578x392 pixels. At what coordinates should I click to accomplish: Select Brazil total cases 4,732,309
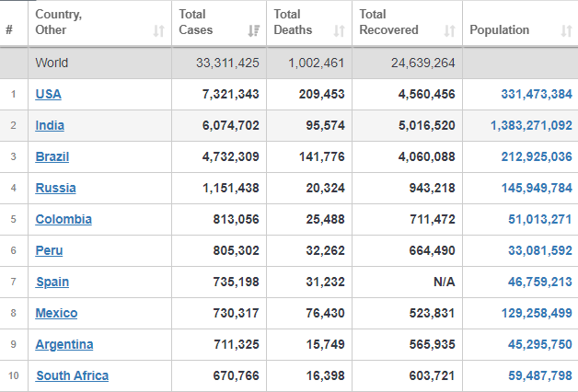(230, 156)
